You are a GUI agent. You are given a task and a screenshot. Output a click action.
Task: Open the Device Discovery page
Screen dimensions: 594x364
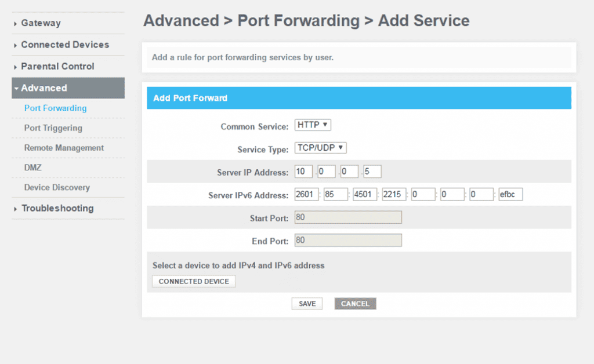click(57, 187)
